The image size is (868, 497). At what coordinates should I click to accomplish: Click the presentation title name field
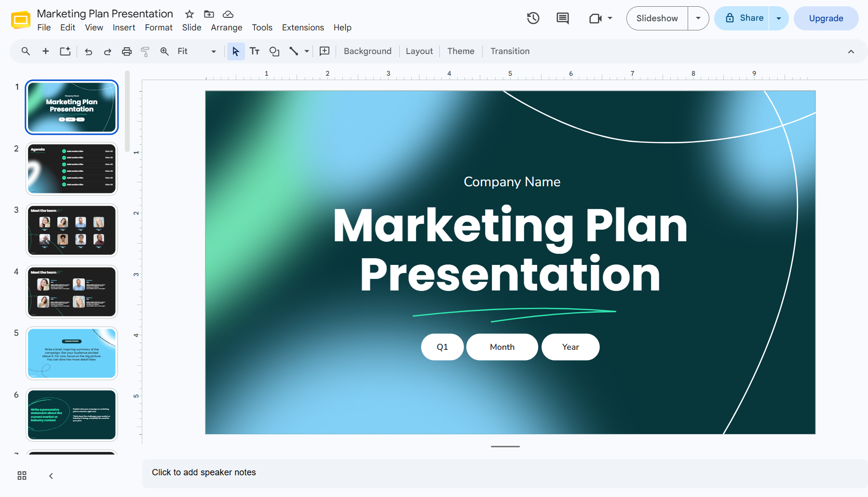coord(105,14)
